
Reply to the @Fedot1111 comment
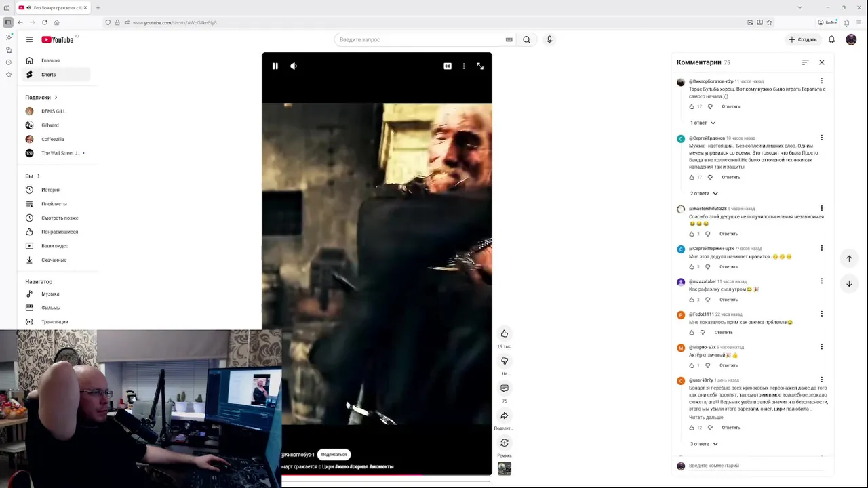pos(724,332)
